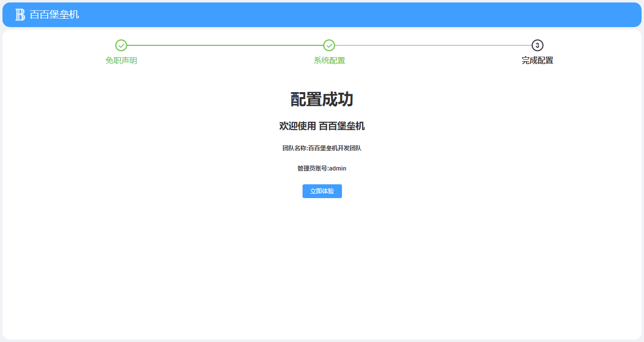Select the 完成配置 step label
The width and height of the screenshot is (644, 342).
pos(538,61)
